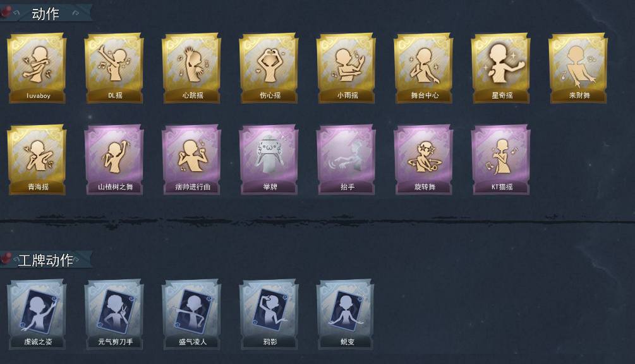Select the 伤心摇 heart-hands action
The image size is (635, 364).
(269, 68)
